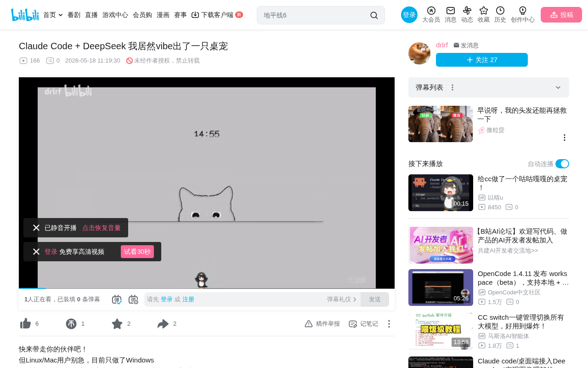Open 会员购 in top navigation
This screenshot has width=588, height=368.
pos(142,15)
